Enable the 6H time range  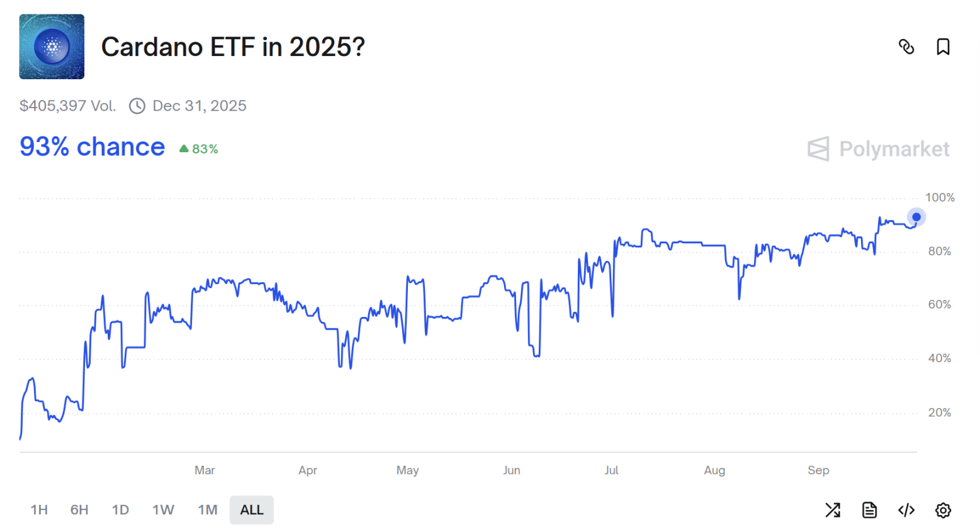(79, 510)
